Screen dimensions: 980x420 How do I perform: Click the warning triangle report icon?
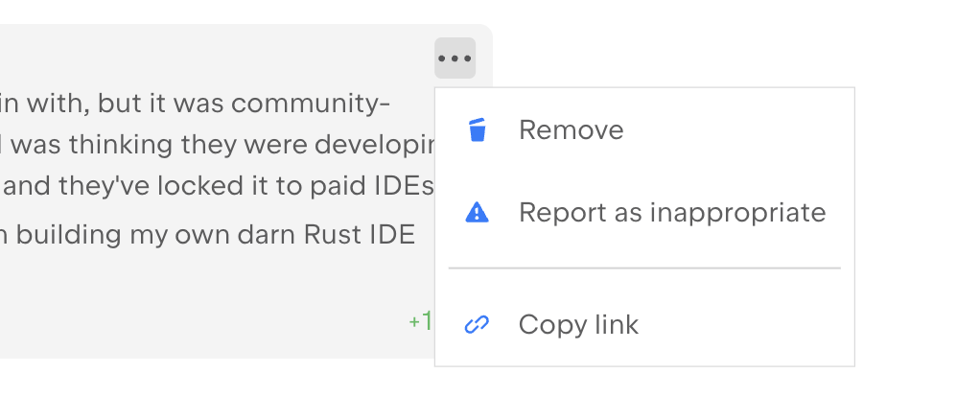point(477,213)
